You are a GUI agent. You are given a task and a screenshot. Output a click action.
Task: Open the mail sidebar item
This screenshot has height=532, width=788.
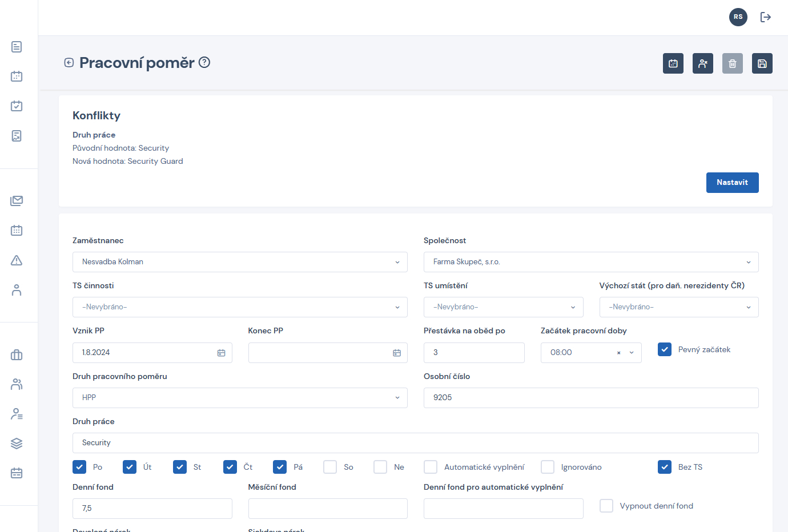(17, 201)
